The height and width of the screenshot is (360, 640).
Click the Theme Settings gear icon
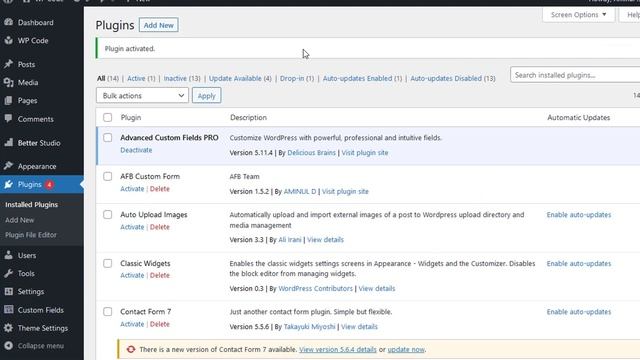pyautogui.click(x=9, y=328)
